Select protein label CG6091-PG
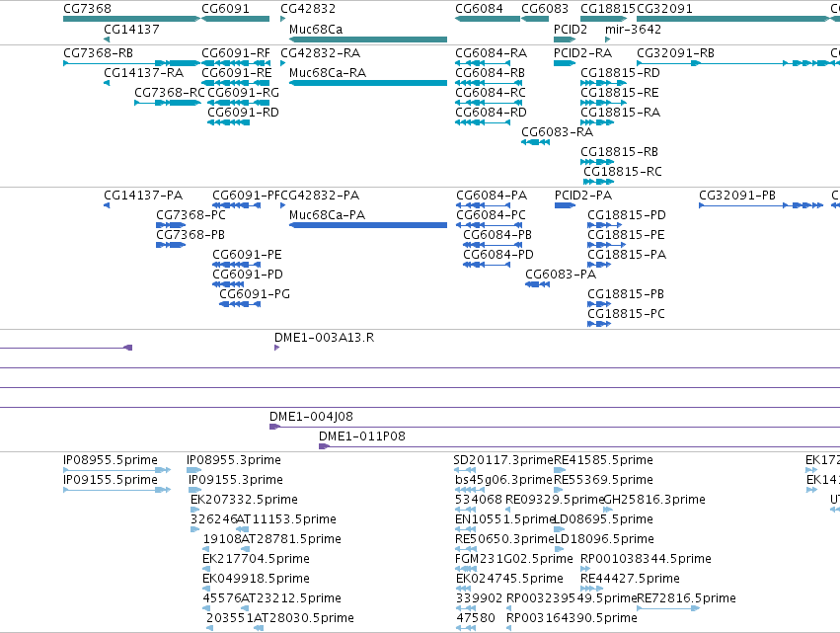Screen dimensions: 840x633 coord(255,295)
